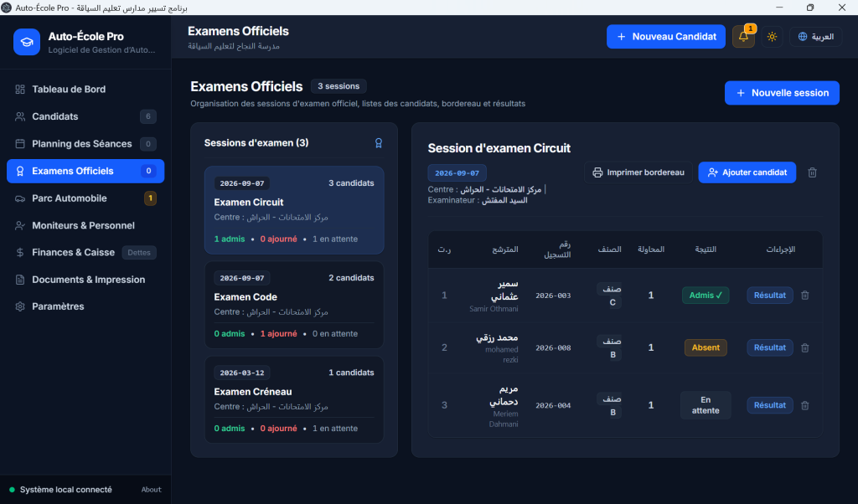Screen dimensions: 858x504
Task: Open Documents & Impression
Action: click(x=85, y=280)
